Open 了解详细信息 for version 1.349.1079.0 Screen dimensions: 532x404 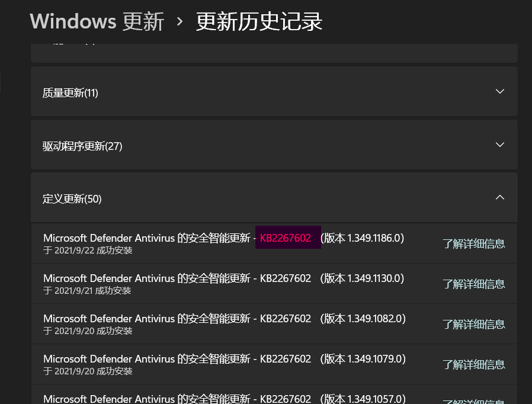pyautogui.click(x=473, y=365)
